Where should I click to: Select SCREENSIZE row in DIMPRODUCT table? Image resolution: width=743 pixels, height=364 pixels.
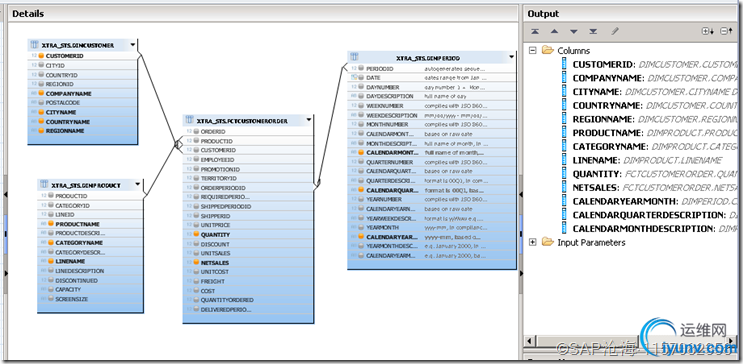[x=90, y=299]
